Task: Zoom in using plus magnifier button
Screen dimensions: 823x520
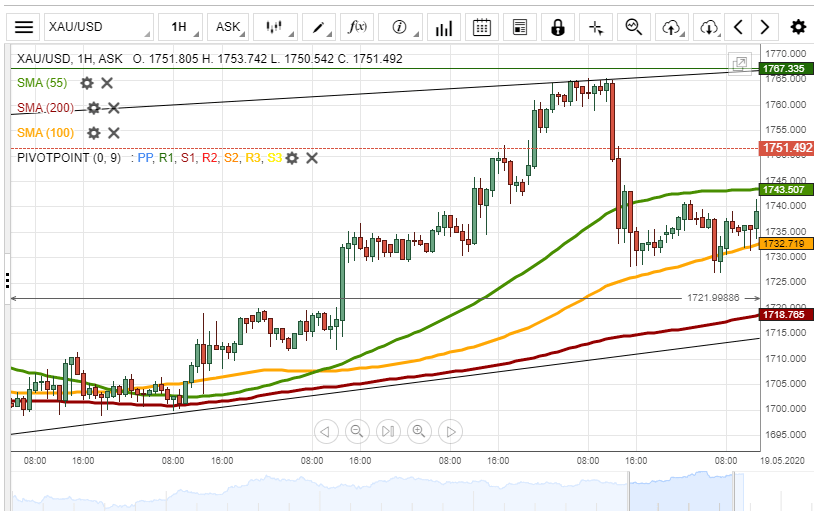Action: 419,432
